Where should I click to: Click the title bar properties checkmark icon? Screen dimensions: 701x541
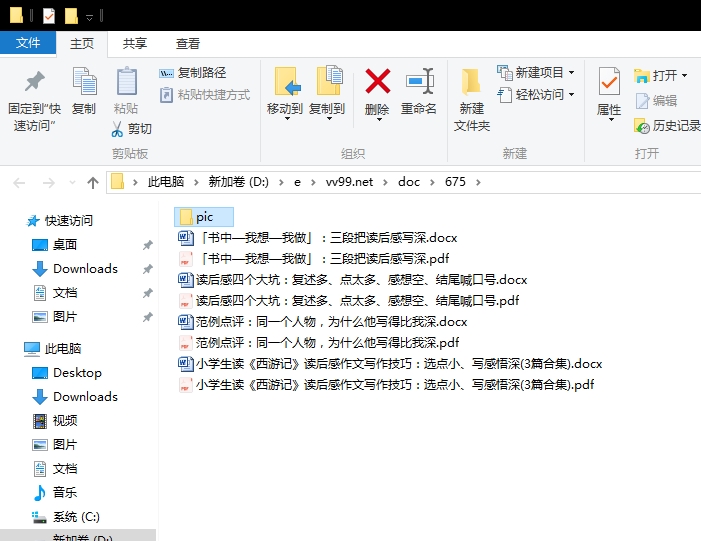49,17
